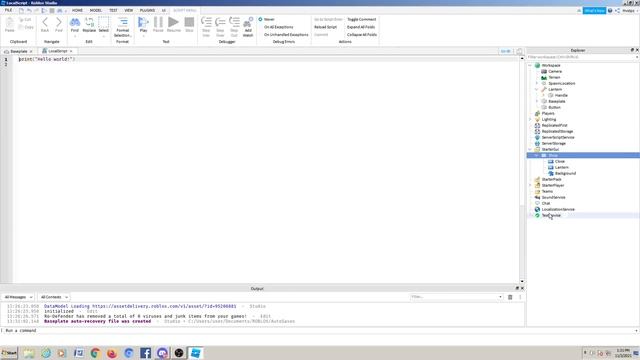Select the Background item in Explorer
Viewport: 640px width, 360px height.
[x=565, y=173]
